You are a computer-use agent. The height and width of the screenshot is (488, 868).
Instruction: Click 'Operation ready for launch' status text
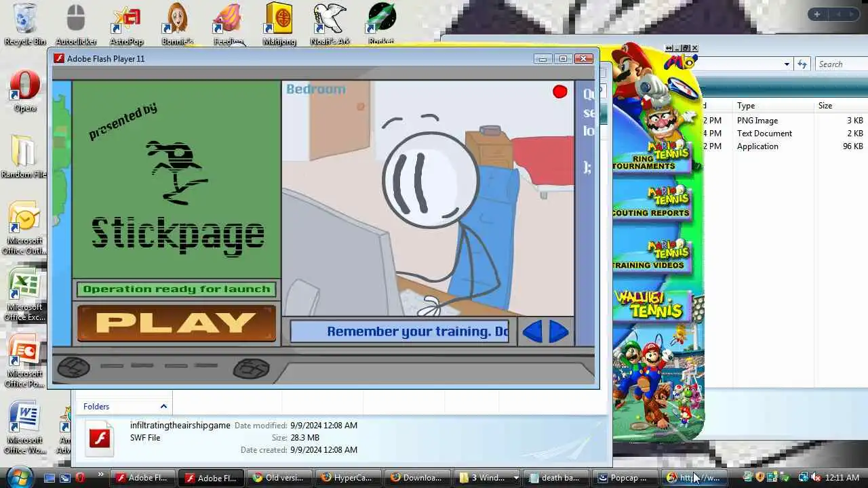176,289
